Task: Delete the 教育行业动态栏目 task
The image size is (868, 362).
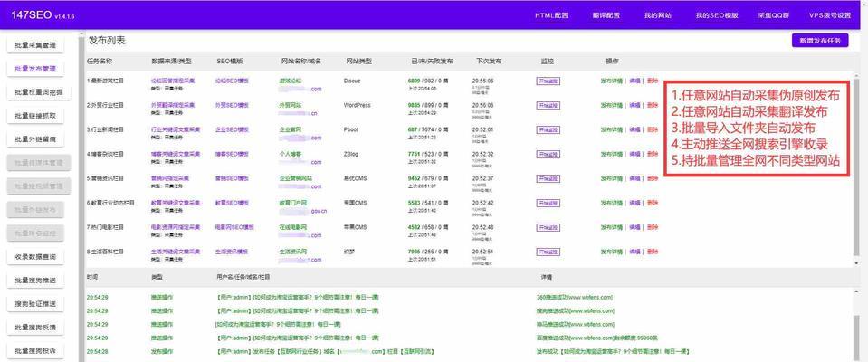Action: point(653,203)
